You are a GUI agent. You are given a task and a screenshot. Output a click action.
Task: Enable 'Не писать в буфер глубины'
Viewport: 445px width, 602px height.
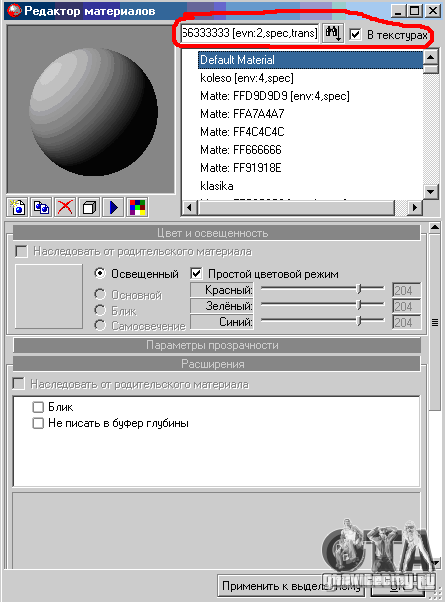point(38,423)
